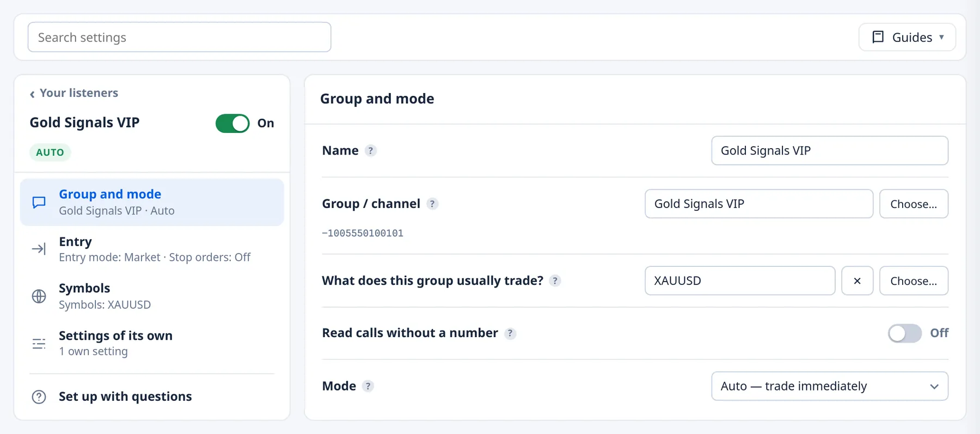The width and height of the screenshot is (980, 434).
Task: Go to the Symbols section
Action: click(152, 296)
